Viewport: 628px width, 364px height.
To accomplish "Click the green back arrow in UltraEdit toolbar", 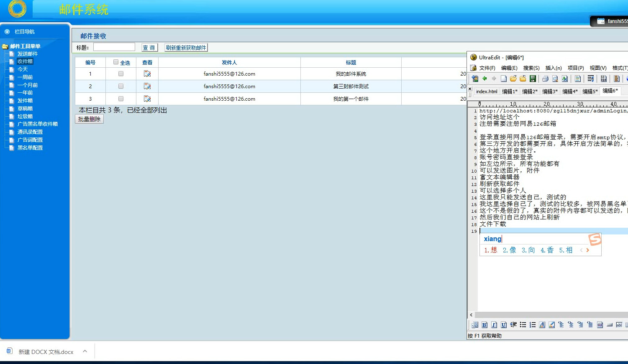I will pyautogui.click(x=484, y=79).
